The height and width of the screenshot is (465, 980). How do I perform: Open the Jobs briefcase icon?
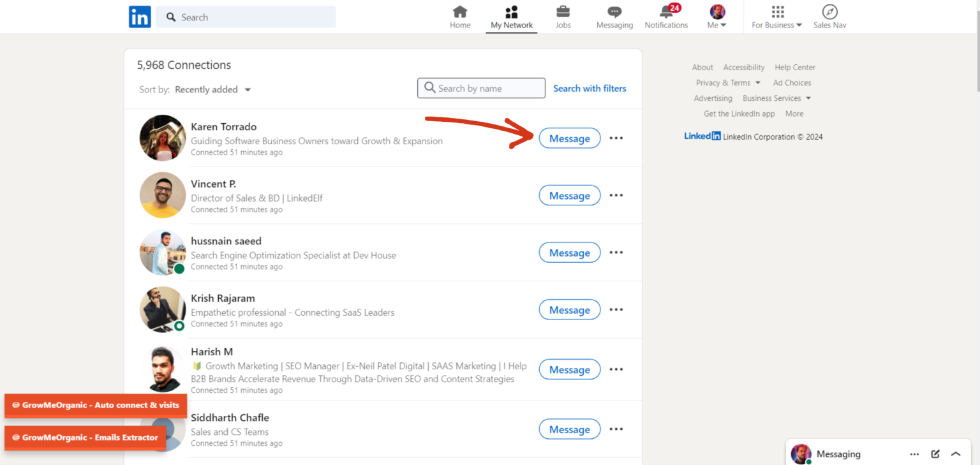(563, 17)
